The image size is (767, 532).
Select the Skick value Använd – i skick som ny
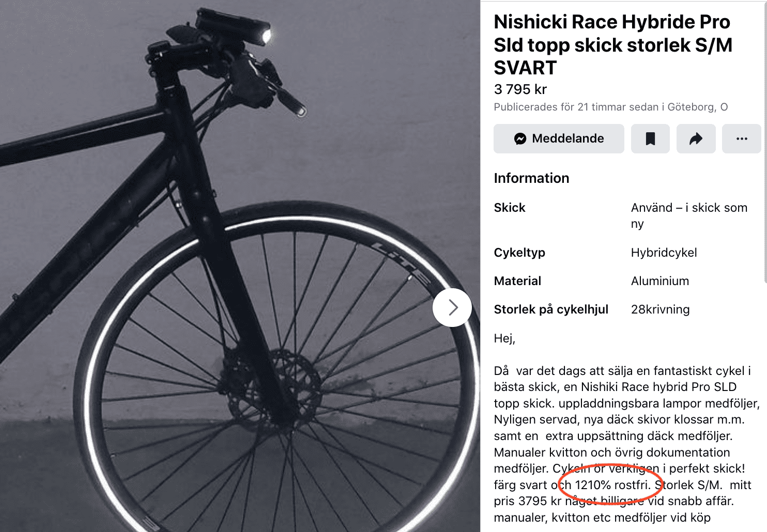688,215
